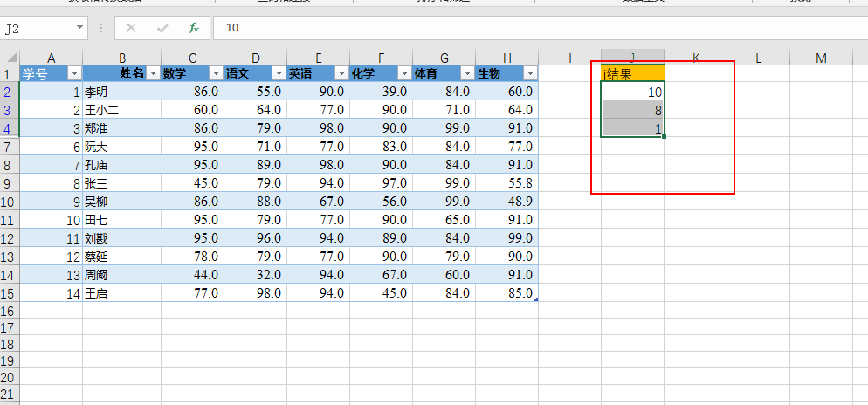Click the name cell 孔庙
868x405 pixels.
point(121,165)
